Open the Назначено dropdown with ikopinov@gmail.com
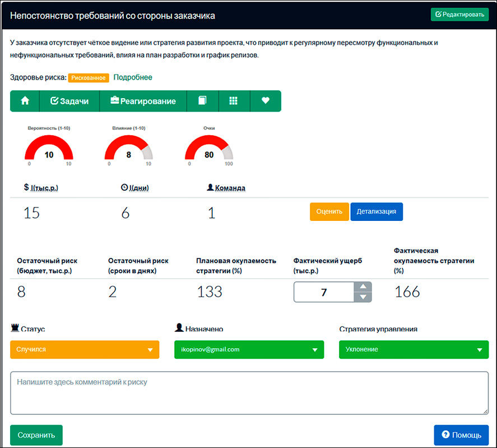Image resolution: width=497 pixels, height=448 pixels. pyautogui.click(x=249, y=349)
